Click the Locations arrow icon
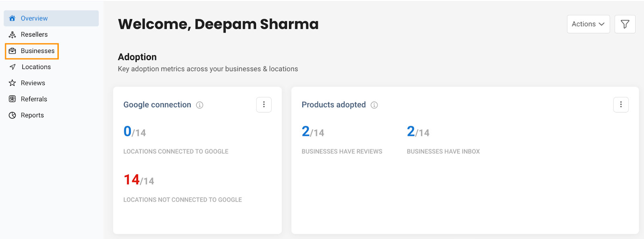644x239 pixels. 12,67
